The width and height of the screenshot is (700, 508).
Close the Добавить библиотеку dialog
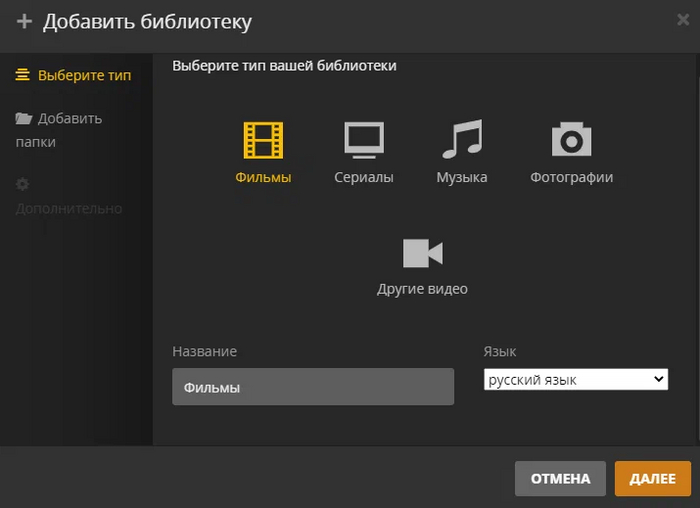coord(683,19)
